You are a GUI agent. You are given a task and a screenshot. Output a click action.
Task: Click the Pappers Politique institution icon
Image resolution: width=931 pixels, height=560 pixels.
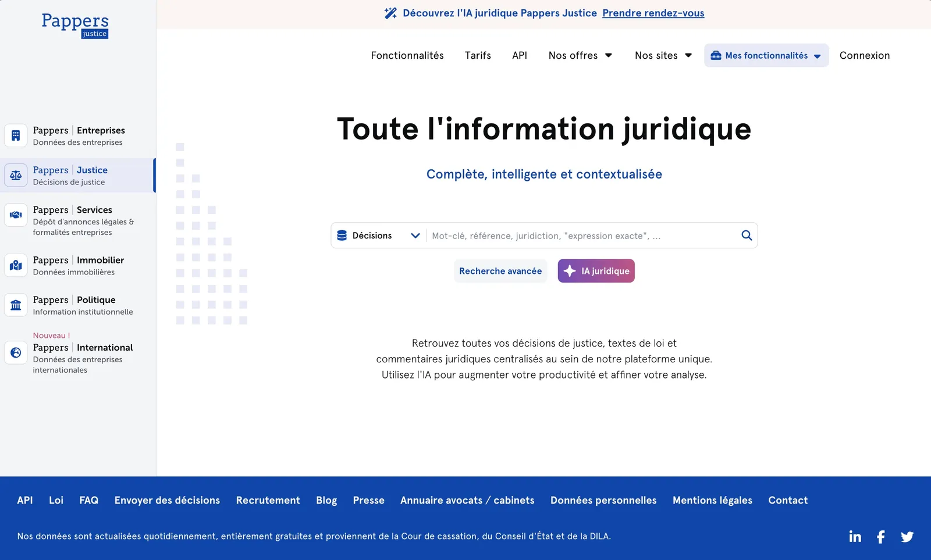pos(16,305)
